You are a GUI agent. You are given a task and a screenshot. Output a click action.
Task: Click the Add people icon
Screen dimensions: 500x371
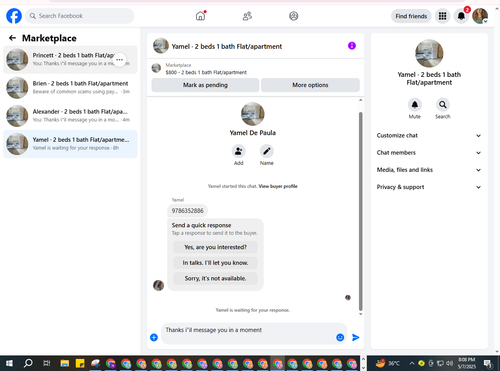click(238, 151)
